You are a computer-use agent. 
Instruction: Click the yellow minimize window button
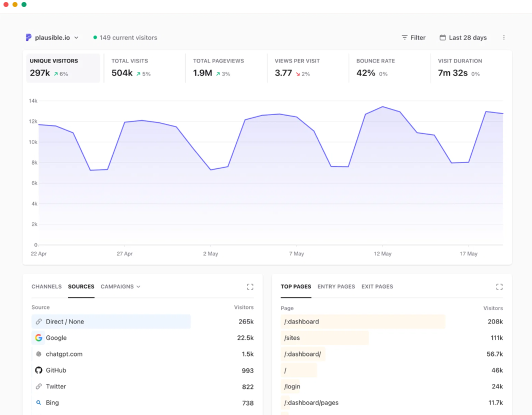point(15,4)
